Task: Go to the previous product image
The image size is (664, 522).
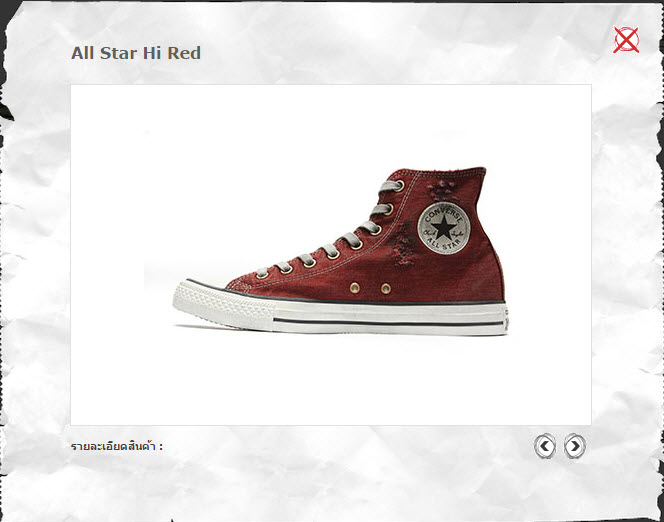Action: pos(545,446)
